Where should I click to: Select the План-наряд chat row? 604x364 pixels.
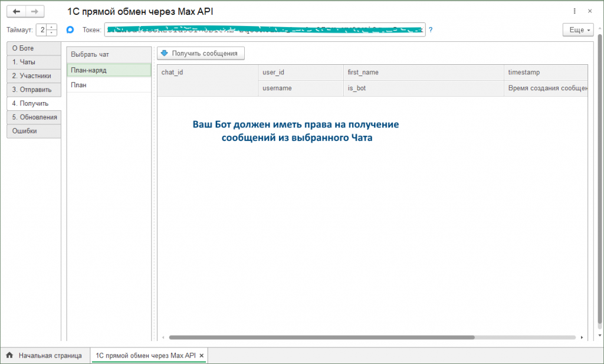pos(109,70)
